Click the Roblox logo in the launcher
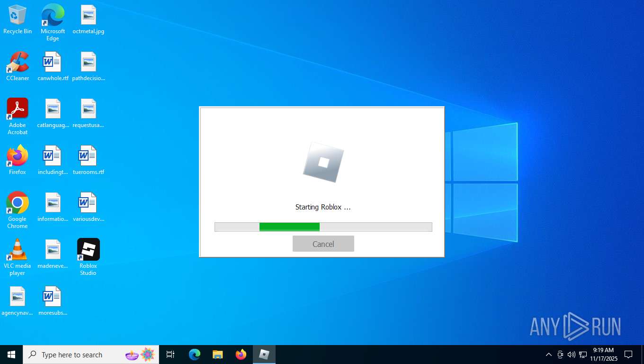644x364 pixels. click(x=323, y=163)
